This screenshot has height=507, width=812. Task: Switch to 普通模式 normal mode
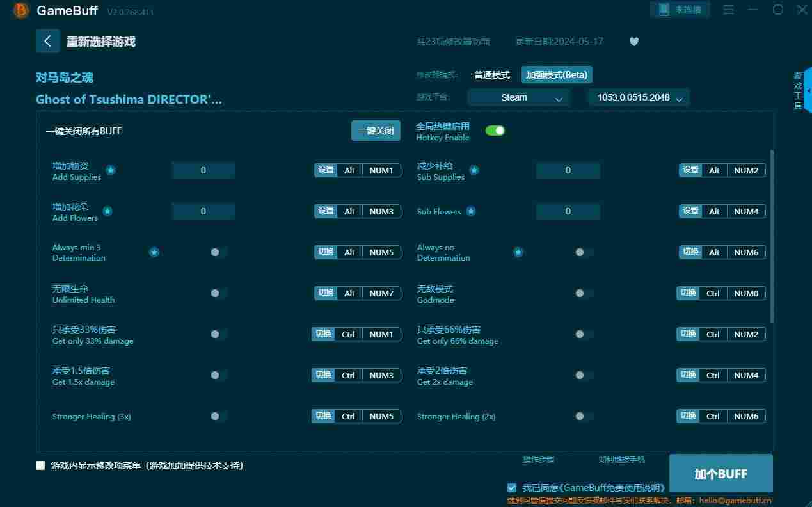tap(492, 75)
